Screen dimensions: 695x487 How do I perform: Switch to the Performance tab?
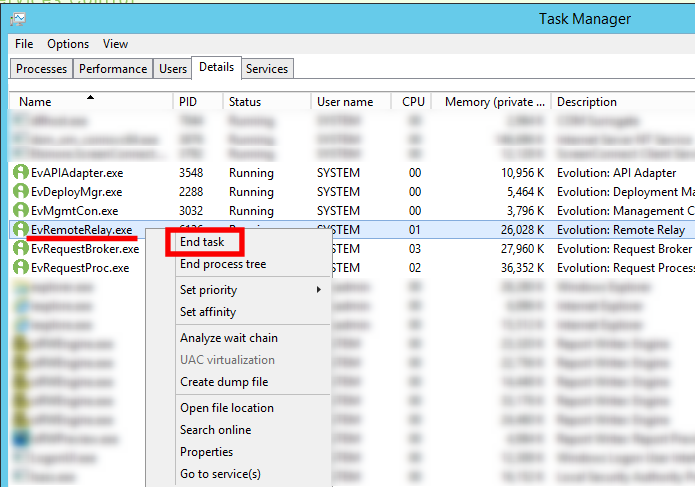[x=113, y=69]
